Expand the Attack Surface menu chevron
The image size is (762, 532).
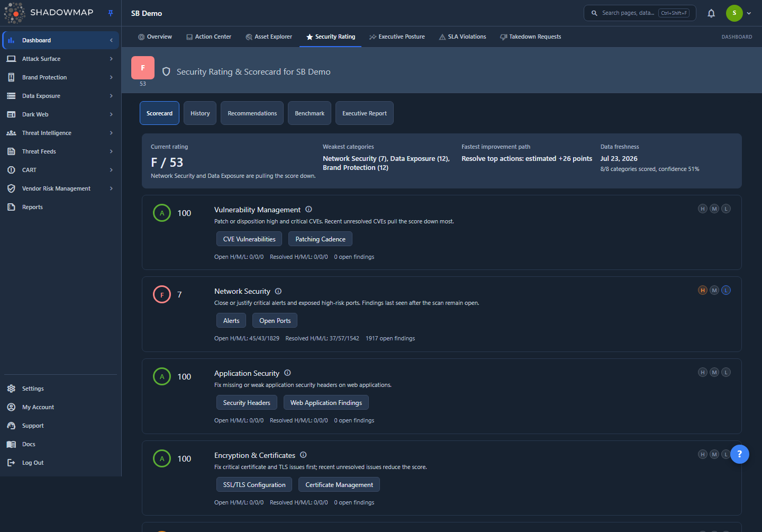coord(111,59)
